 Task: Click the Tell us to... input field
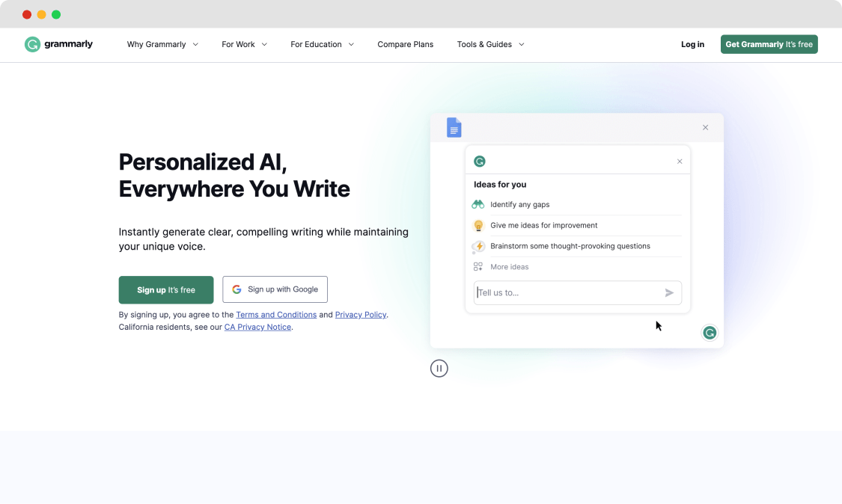(x=577, y=292)
